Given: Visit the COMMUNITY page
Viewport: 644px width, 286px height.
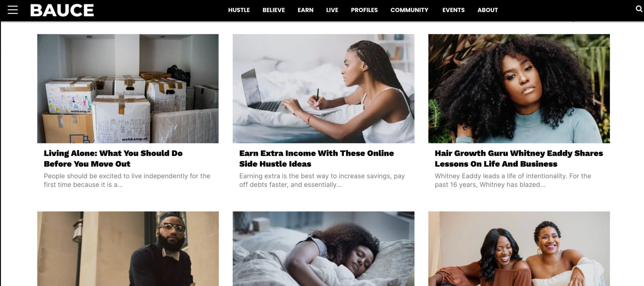Looking at the screenshot, I should (409, 10).
